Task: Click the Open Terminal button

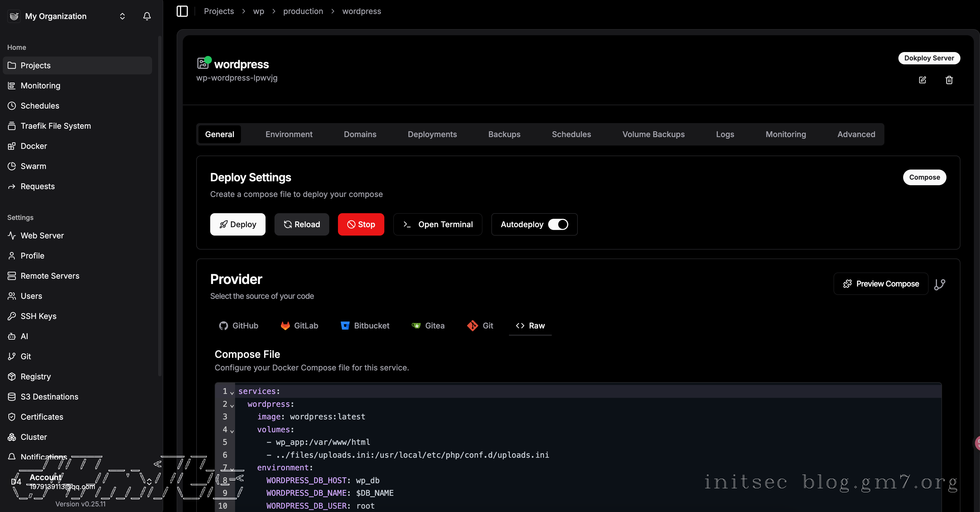Action: click(437, 225)
